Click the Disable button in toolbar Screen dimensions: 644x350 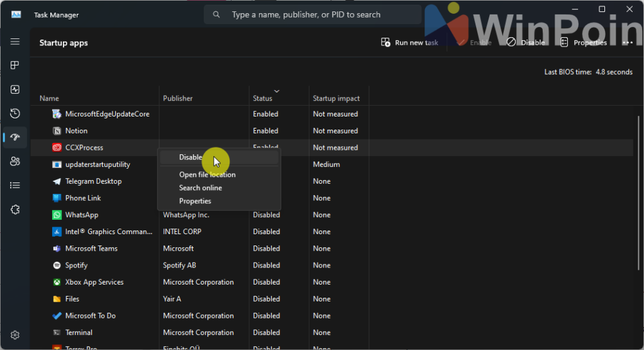point(526,43)
